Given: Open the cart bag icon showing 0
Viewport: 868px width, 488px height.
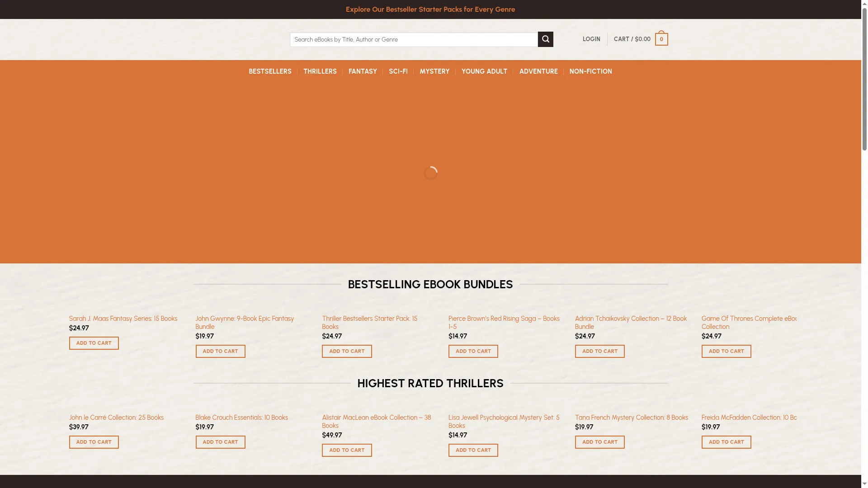Looking at the screenshot, I should (x=661, y=38).
